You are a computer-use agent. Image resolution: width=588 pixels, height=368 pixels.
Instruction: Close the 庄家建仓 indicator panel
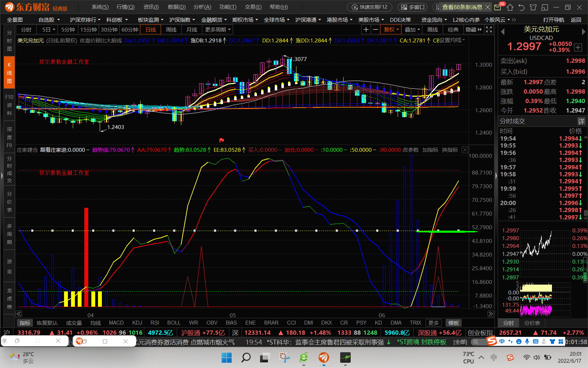click(x=465, y=150)
